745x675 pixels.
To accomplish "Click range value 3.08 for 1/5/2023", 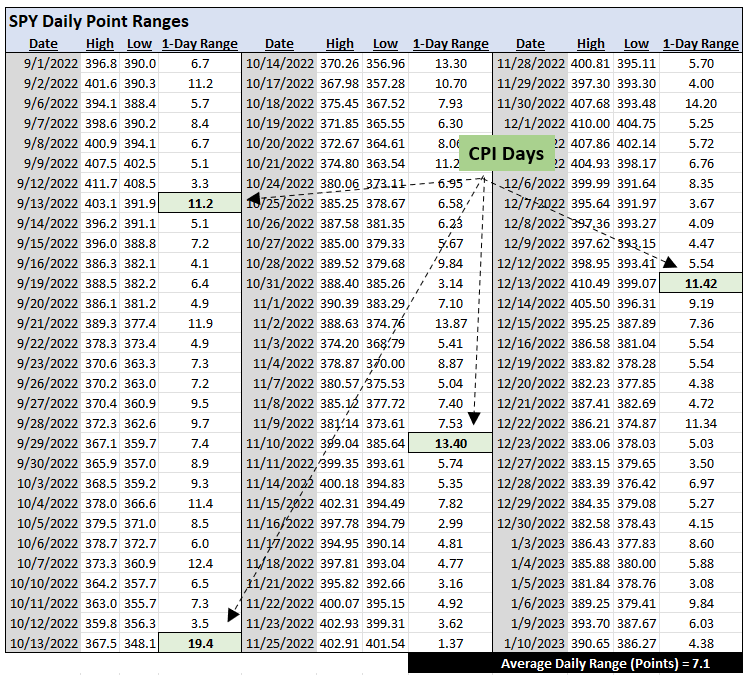I will coord(701,583).
